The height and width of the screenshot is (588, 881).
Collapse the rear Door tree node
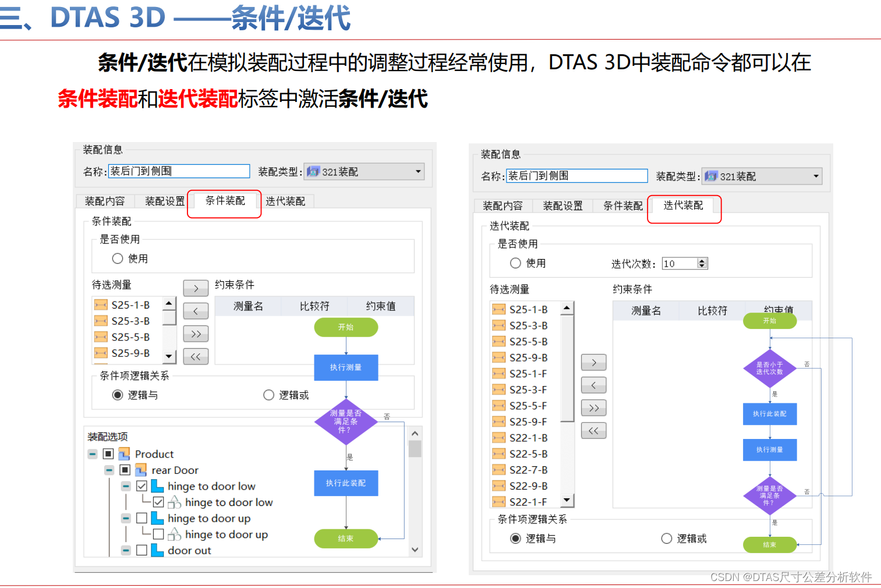tap(109, 470)
